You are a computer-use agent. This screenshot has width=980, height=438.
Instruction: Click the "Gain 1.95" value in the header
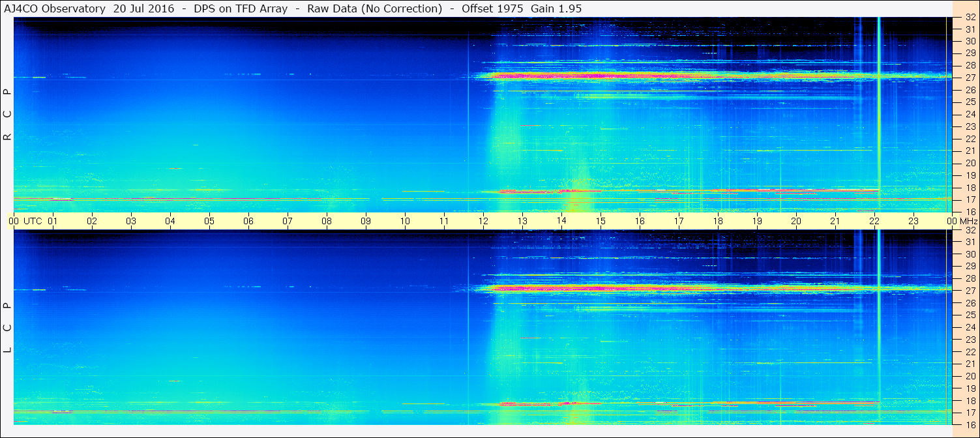556,8
